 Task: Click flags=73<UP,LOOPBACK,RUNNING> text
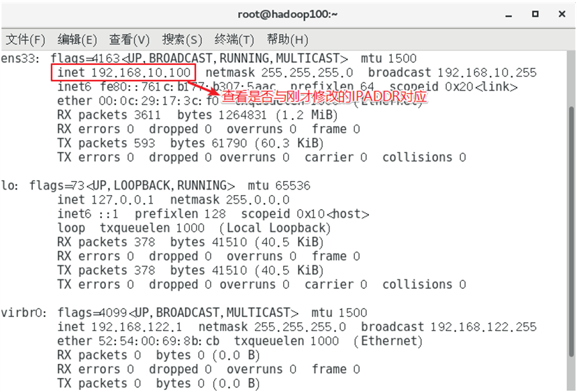(132, 186)
